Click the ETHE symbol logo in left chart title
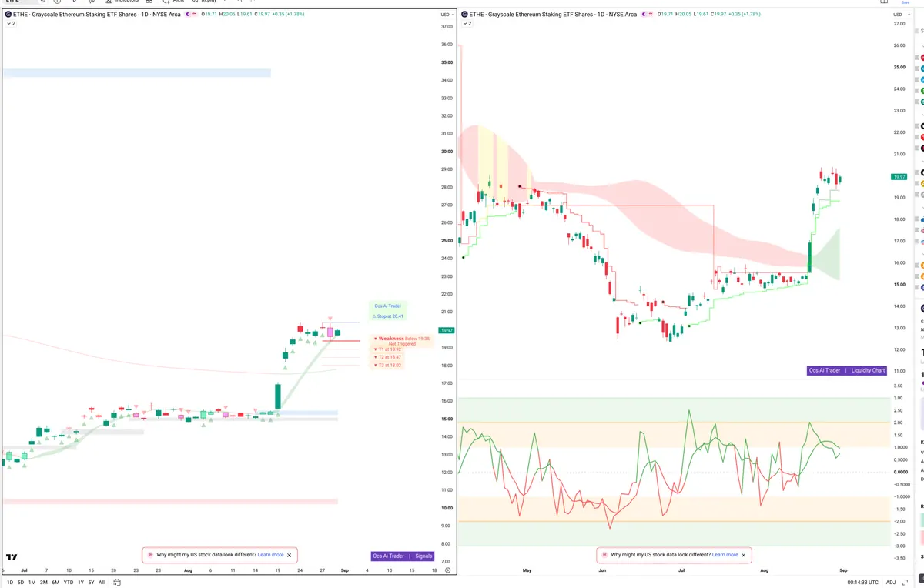This screenshot has width=924, height=588. (8, 15)
